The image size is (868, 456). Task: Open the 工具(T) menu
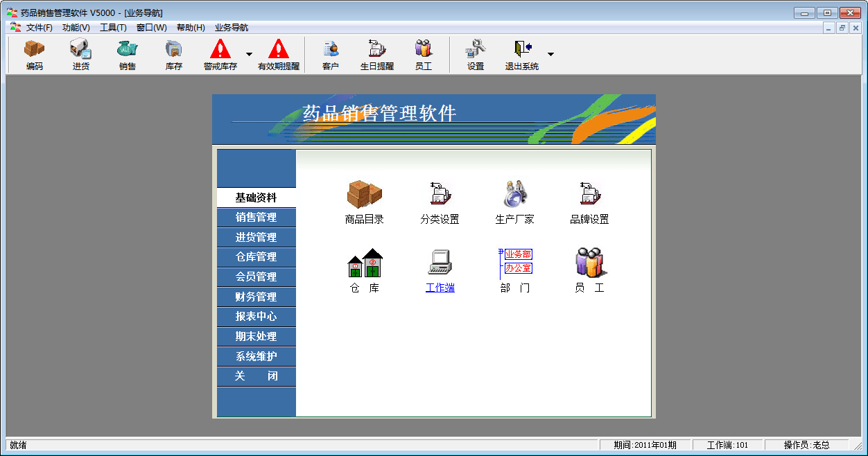(113, 28)
